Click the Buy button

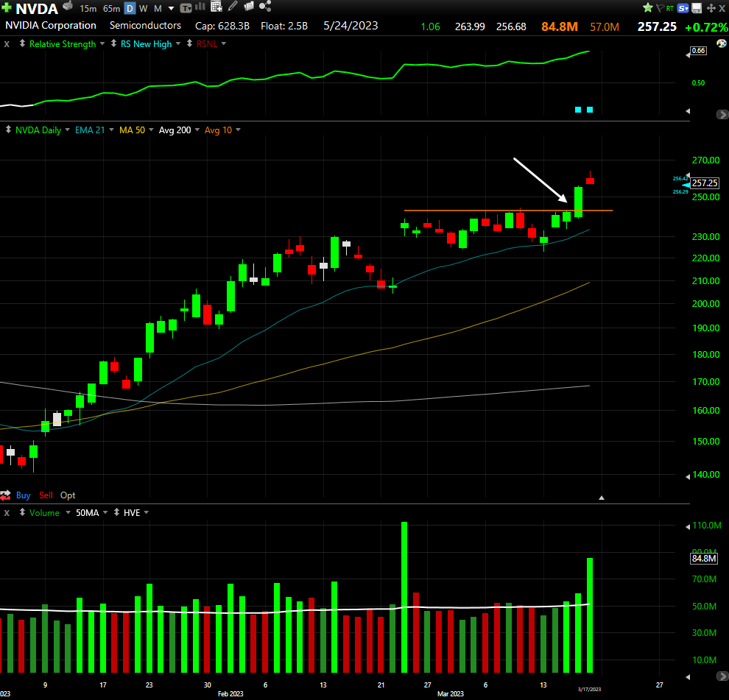24,495
